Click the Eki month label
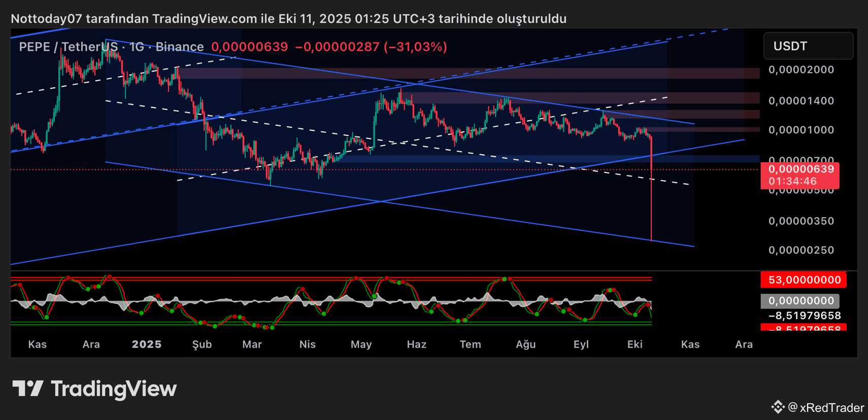 (x=635, y=344)
